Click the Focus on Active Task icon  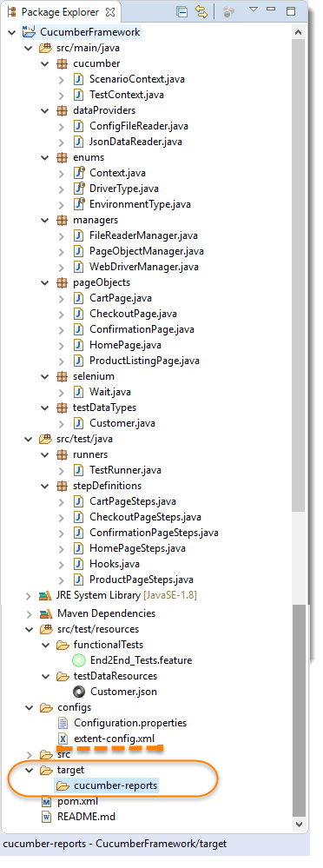[x=227, y=11]
